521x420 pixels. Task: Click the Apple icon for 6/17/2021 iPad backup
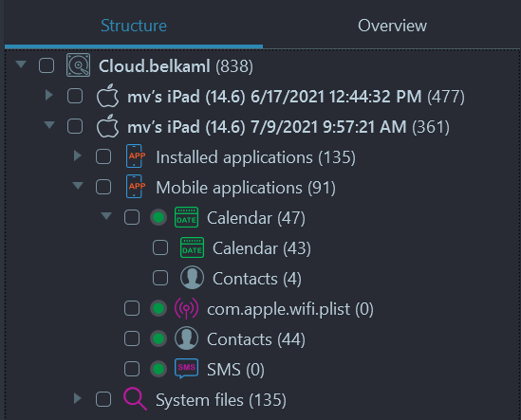coord(107,96)
